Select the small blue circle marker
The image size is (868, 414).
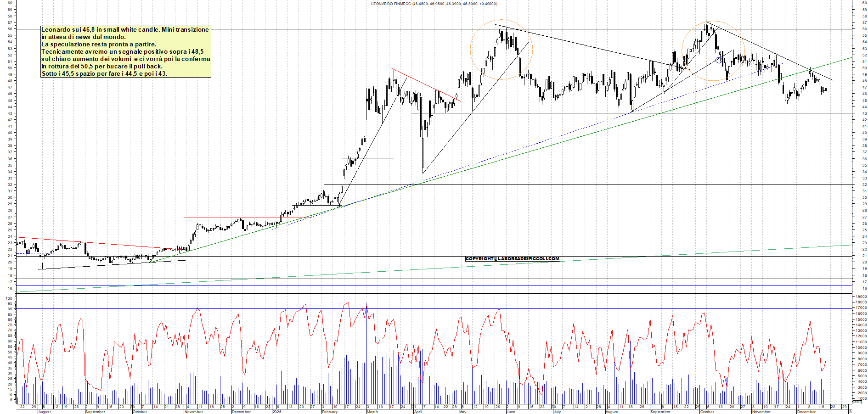pyautogui.click(x=719, y=60)
